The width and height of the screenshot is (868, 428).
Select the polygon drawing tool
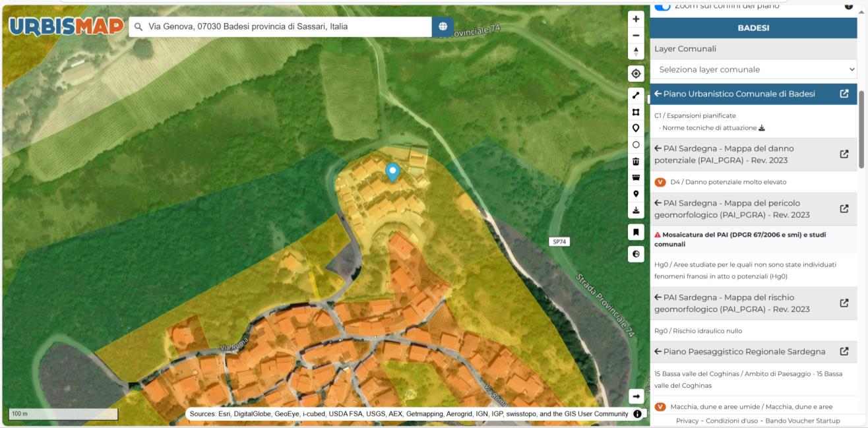[636, 111]
